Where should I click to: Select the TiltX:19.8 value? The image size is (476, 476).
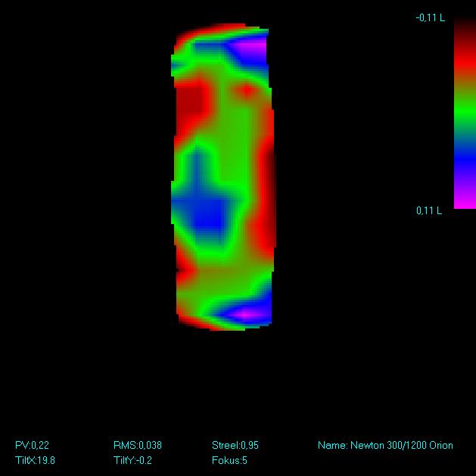coord(35,460)
